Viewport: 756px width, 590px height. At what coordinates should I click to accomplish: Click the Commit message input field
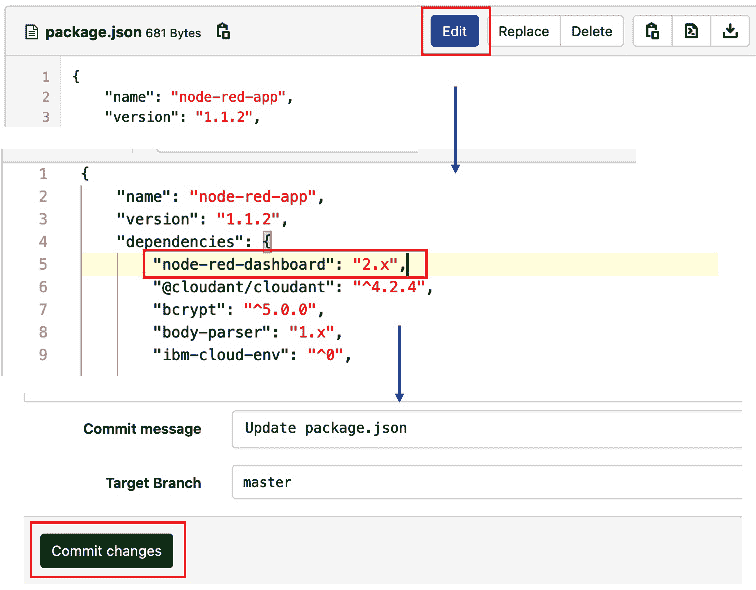[487, 429]
